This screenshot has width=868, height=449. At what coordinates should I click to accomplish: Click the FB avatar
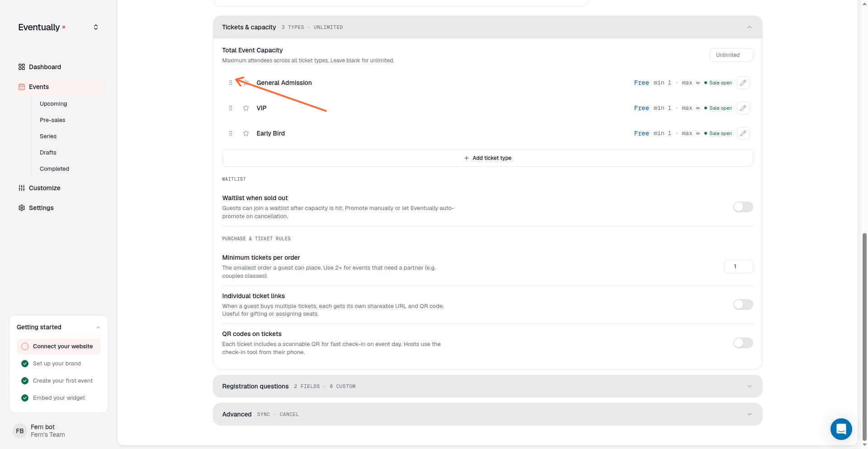click(x=20, y=431)
